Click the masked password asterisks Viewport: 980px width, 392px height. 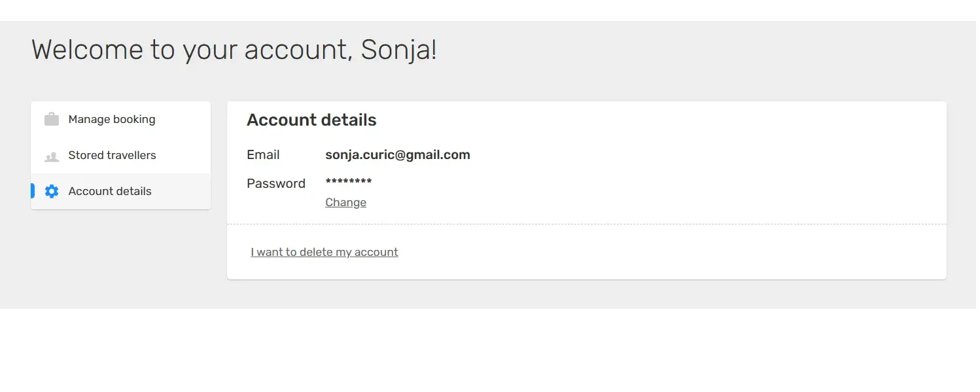pyautogui.click(x=349, y=182)
